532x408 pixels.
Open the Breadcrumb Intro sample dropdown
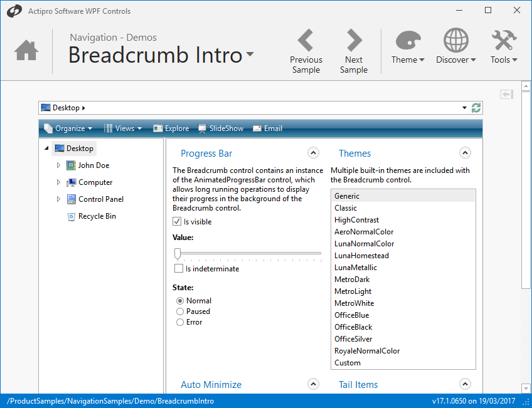point(250,55)
